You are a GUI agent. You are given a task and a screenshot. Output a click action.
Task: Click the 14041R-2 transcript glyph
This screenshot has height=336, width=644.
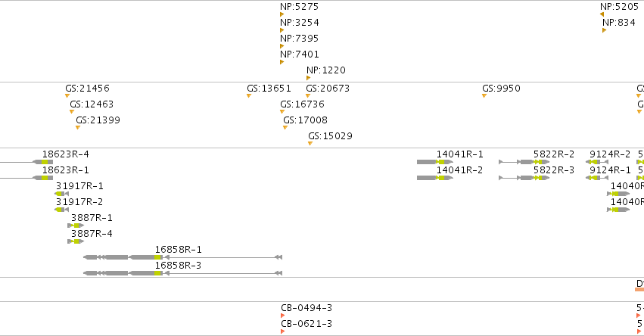coord(435,178)
